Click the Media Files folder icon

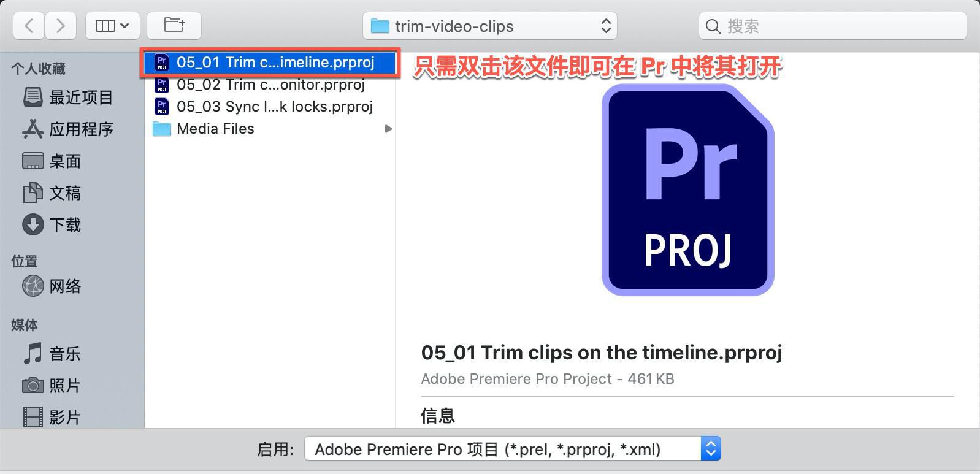click(162, 129)
